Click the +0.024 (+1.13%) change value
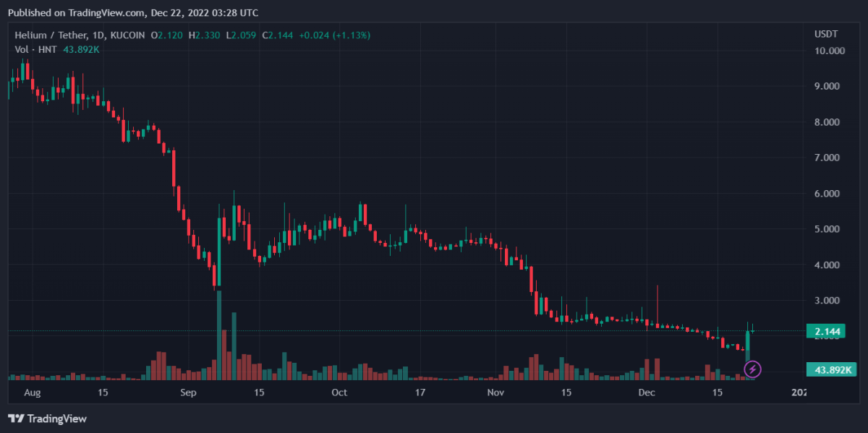 point(329,35)
